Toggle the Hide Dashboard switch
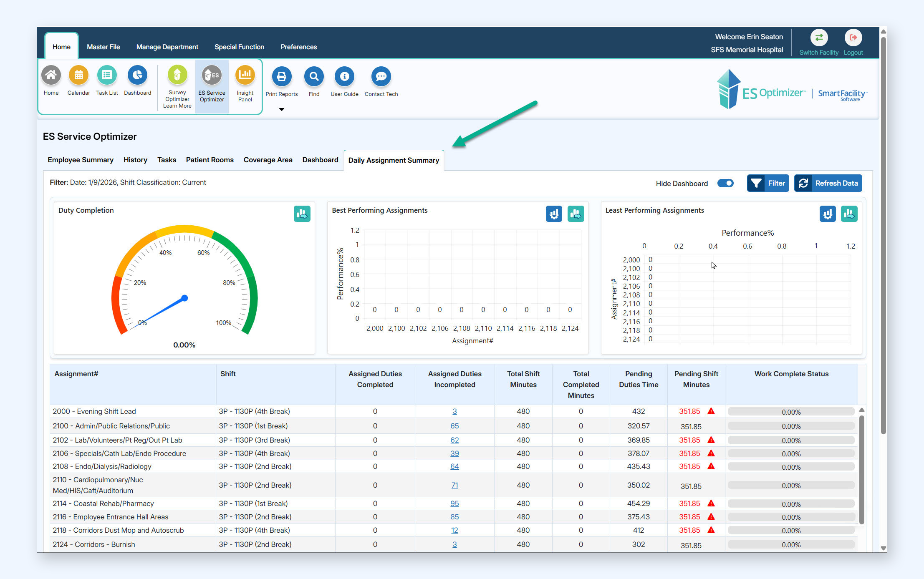 (x=725, y=184)
